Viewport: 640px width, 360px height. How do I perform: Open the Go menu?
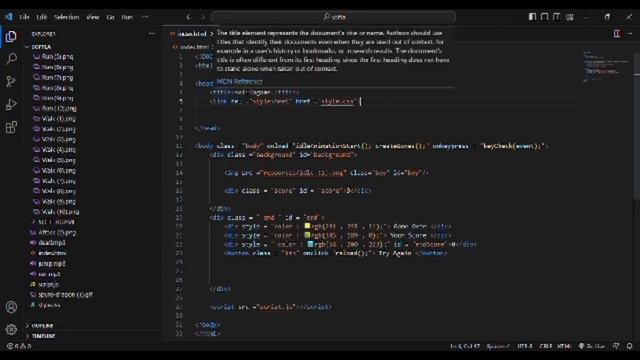tap(110, 17)
